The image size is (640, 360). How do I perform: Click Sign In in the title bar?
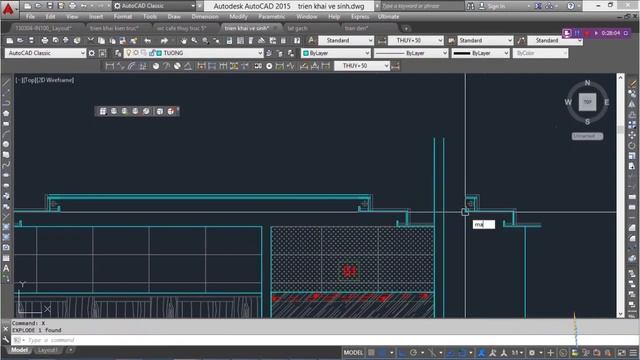tap(496, 6)
